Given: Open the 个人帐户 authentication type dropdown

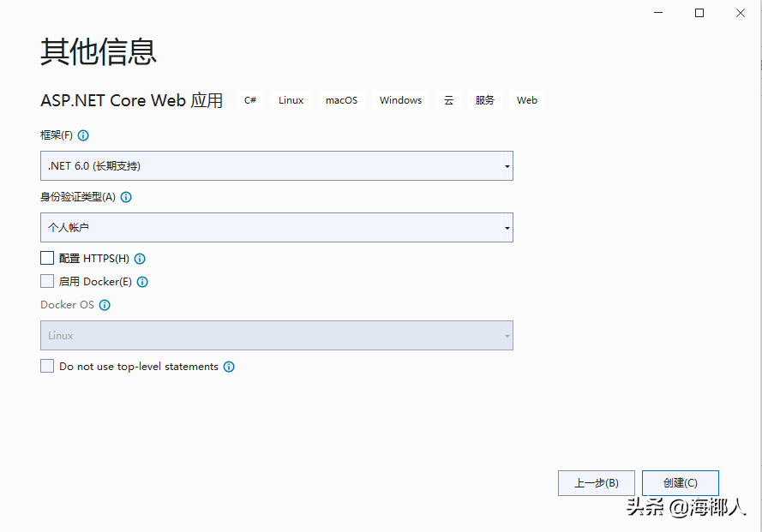Looking at the screenshot, I should click(x=277, y=227).
